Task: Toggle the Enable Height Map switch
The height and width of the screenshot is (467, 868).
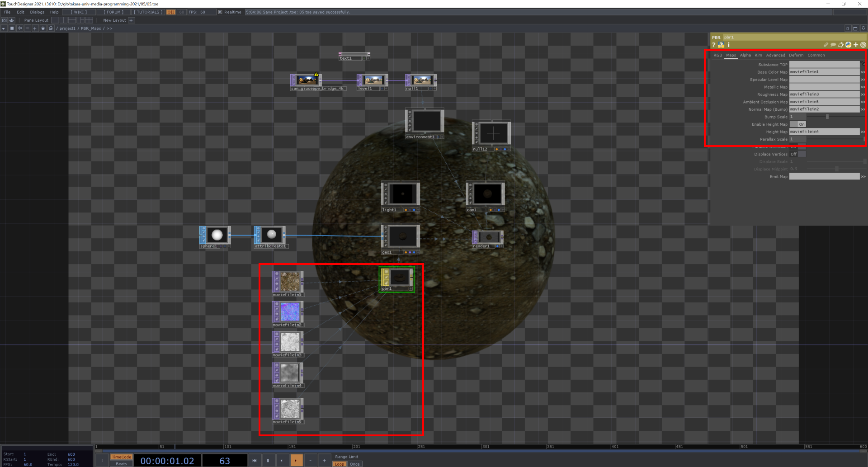Action: point(798,124)
